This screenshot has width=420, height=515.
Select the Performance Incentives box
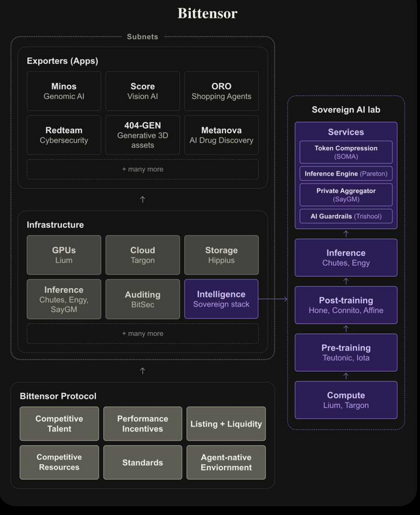point(142,424)
